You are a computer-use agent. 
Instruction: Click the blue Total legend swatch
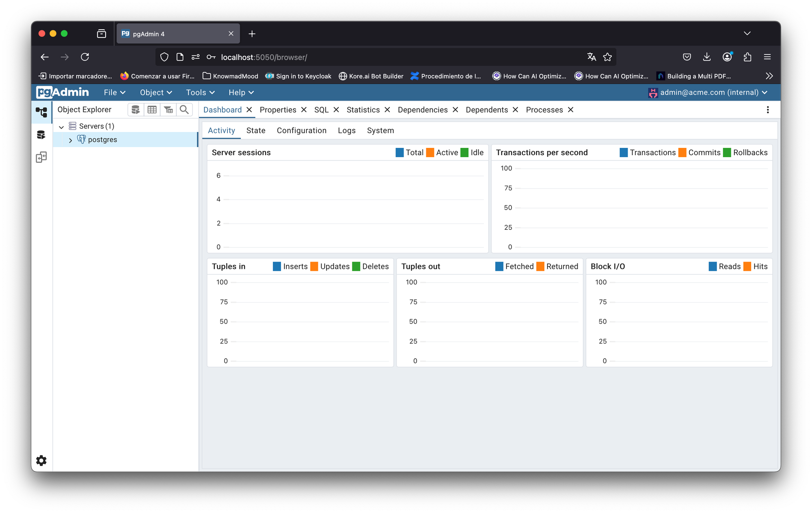point(400,153)
